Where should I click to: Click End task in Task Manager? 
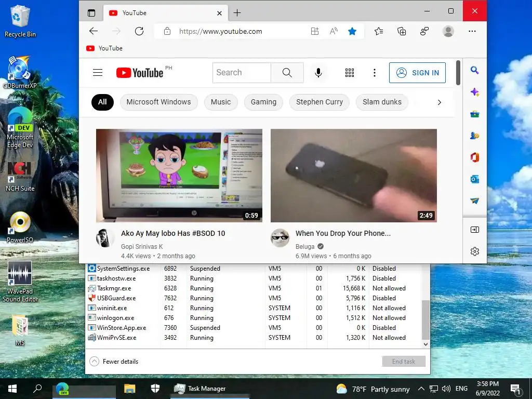(x=404, y=362)
